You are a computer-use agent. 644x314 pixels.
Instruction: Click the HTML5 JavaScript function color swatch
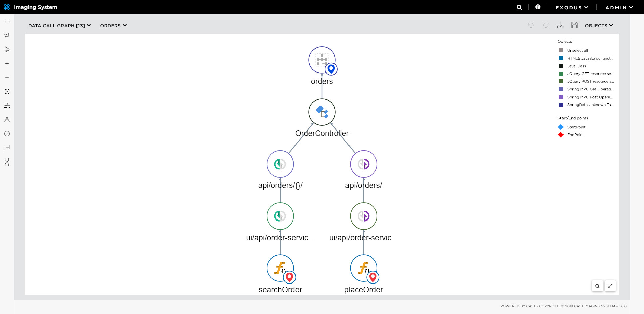point(561,58)
